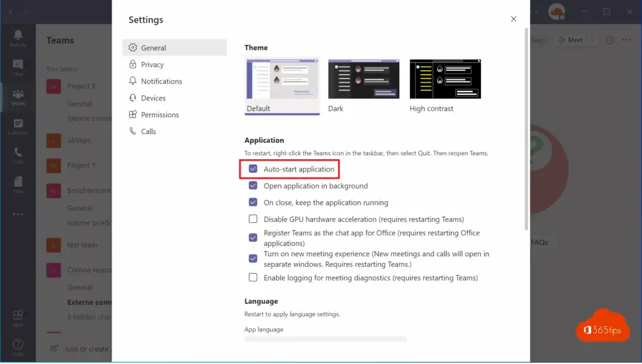Click the test team avatar
The image size is (642, 364).
54,246
